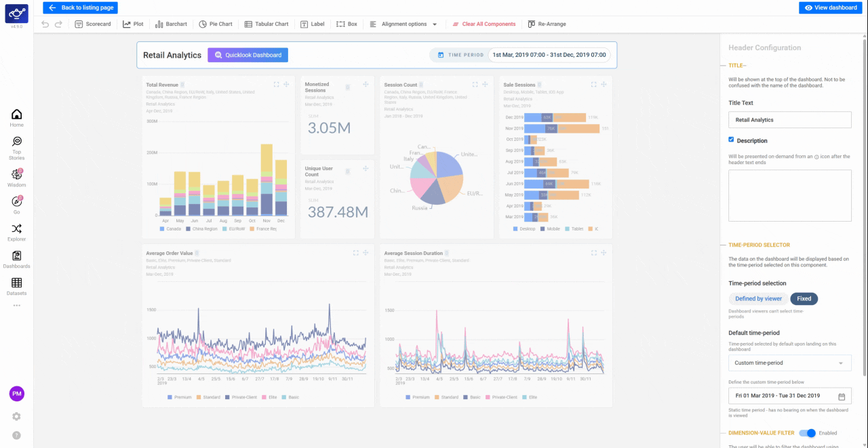Expand Average Session Duration chart fullscreen
Image resolution: width=868 pixels, height=448 pixels.
point(593,253)
